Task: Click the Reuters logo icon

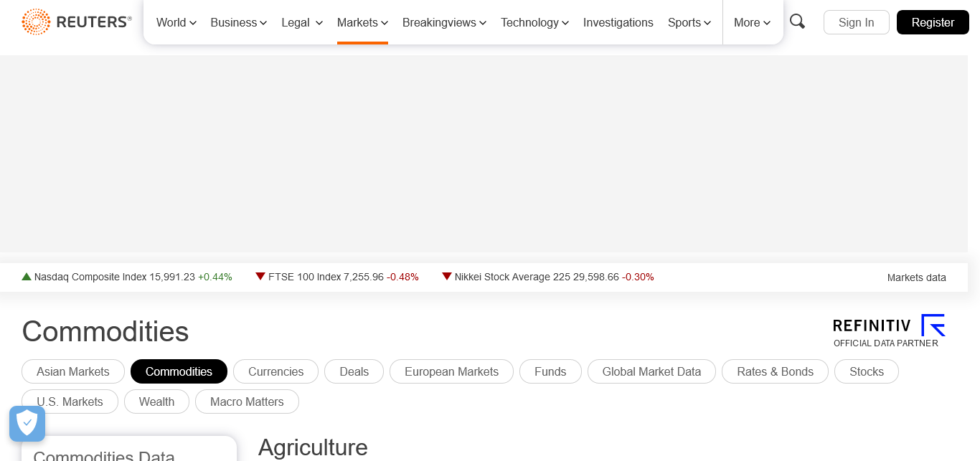Action: (x=36, y=22)
